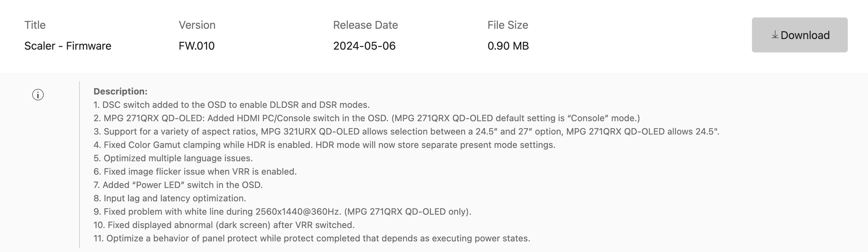Image resolution: width=868 pixels, height=252 pixels.
Task: Click the circled info icon
Action: (x=38, y=95)
